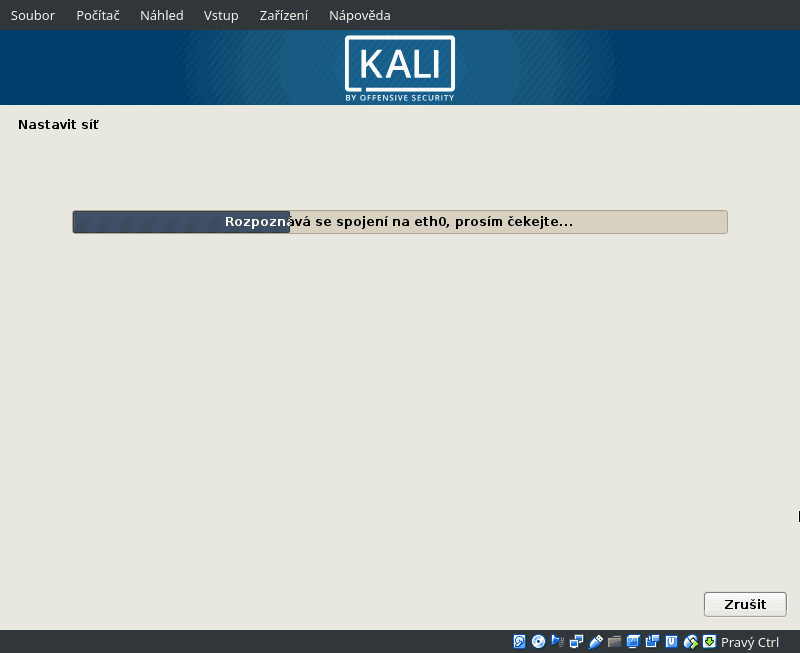Open the Nápověda menu

(x=359, y=15)
